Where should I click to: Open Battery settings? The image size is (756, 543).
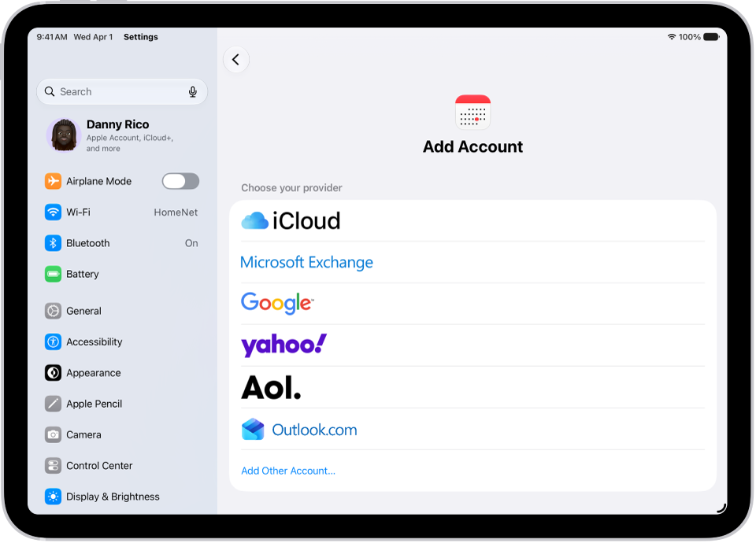coord(121,274)
